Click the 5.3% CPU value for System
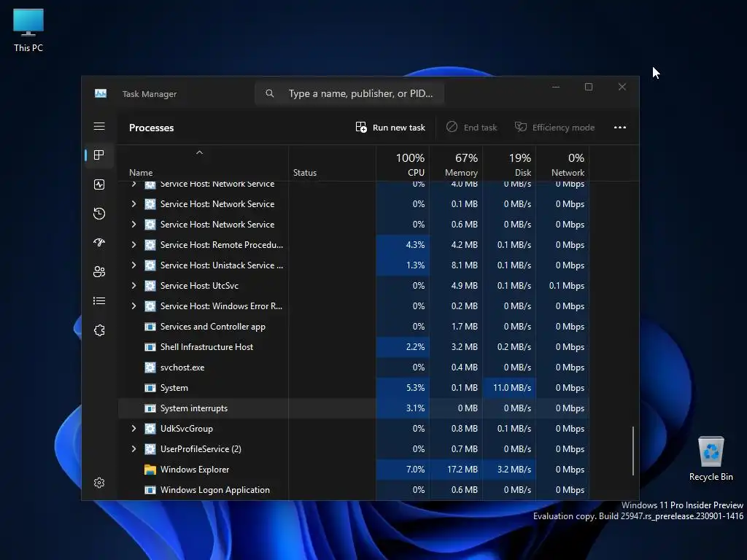Image resolution: width=747 pixels, height=560 pixels. click(415, 388)
